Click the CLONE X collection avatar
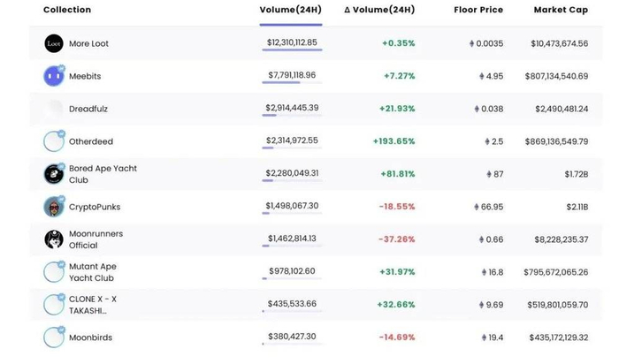 point(54,305)
